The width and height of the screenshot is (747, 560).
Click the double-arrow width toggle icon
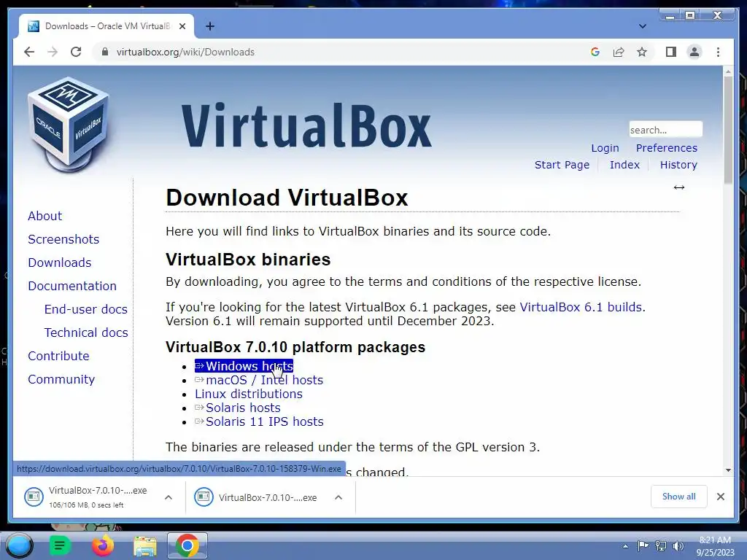point(679,187)
